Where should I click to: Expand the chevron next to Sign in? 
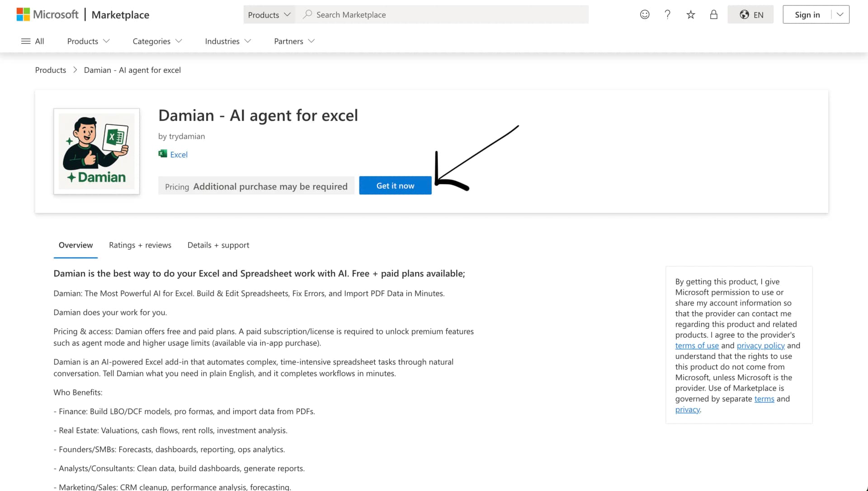840,14
